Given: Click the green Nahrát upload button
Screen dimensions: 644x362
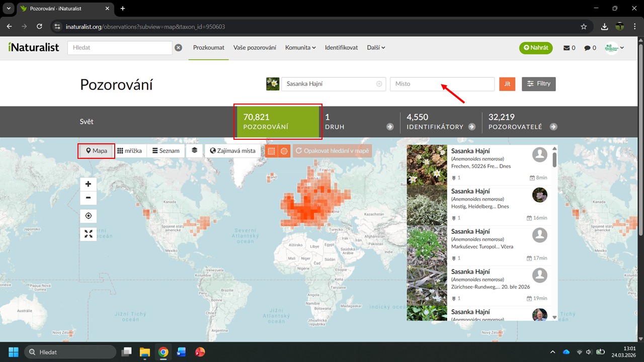Looking at the screenshot, I should tap(536, 48).
